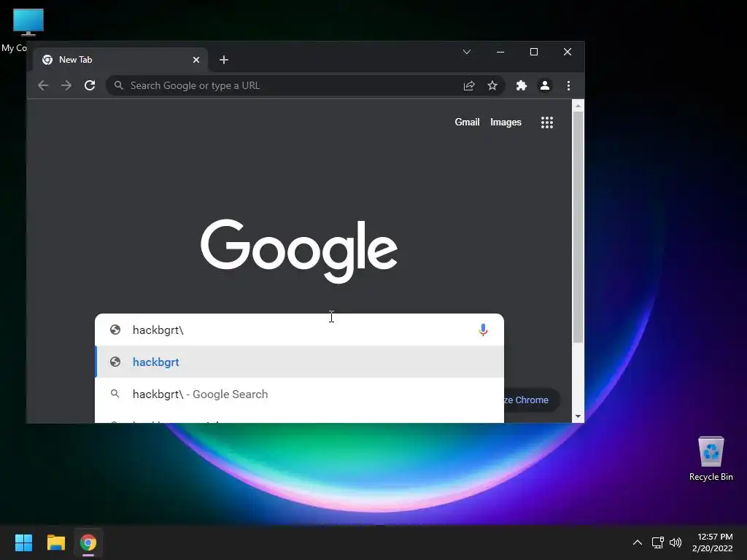
Task: Click the Chrome back arrow
Action: (x=43, y=85)
